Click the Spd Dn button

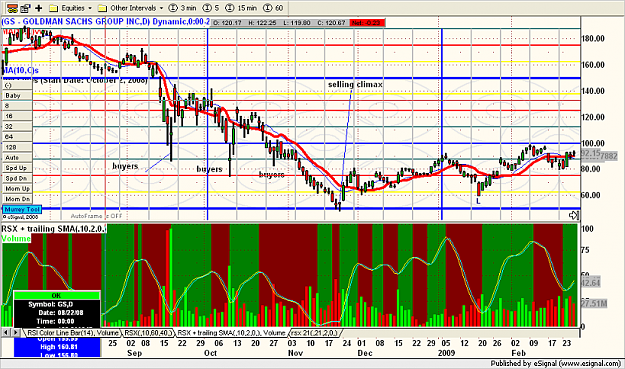pyautogui.click(x=18, y=179)
